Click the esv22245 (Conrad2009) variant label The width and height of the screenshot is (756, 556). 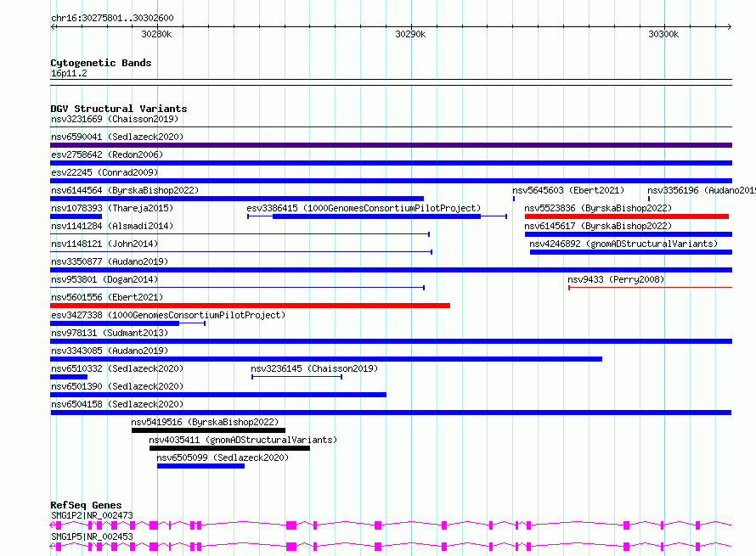tap(104, 172)
